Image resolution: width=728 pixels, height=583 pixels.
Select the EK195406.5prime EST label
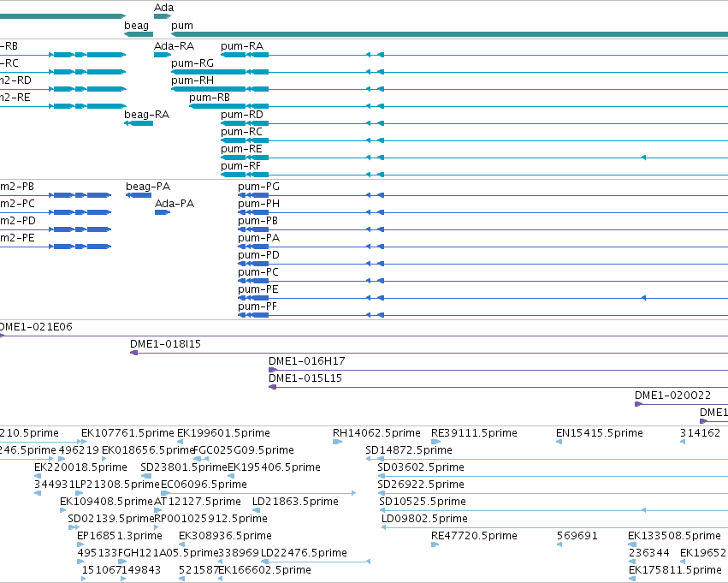274,467
